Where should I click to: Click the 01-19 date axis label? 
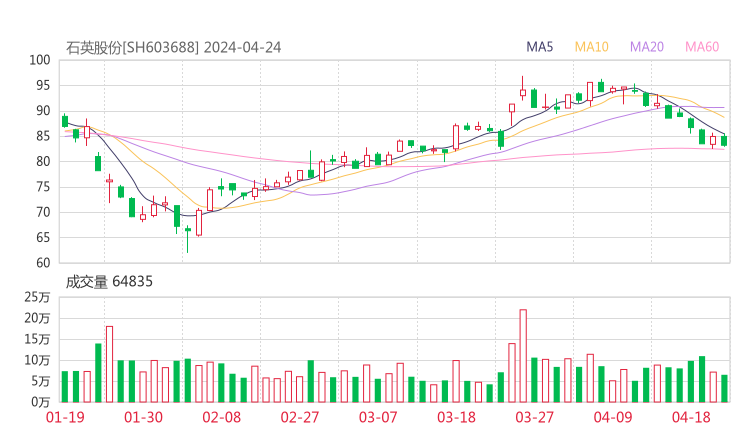(65, 417)
